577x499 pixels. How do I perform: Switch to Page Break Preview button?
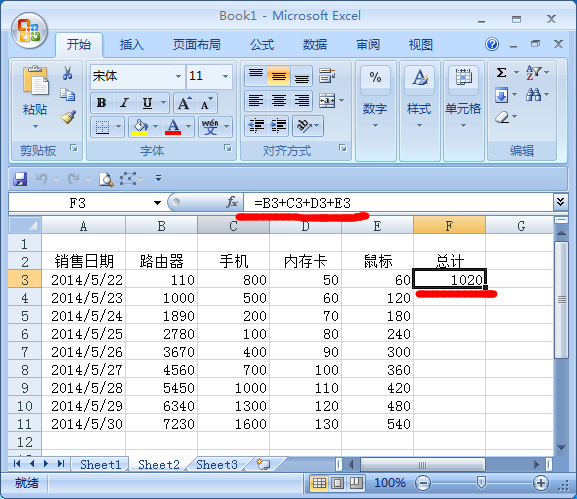click(356, 483)
